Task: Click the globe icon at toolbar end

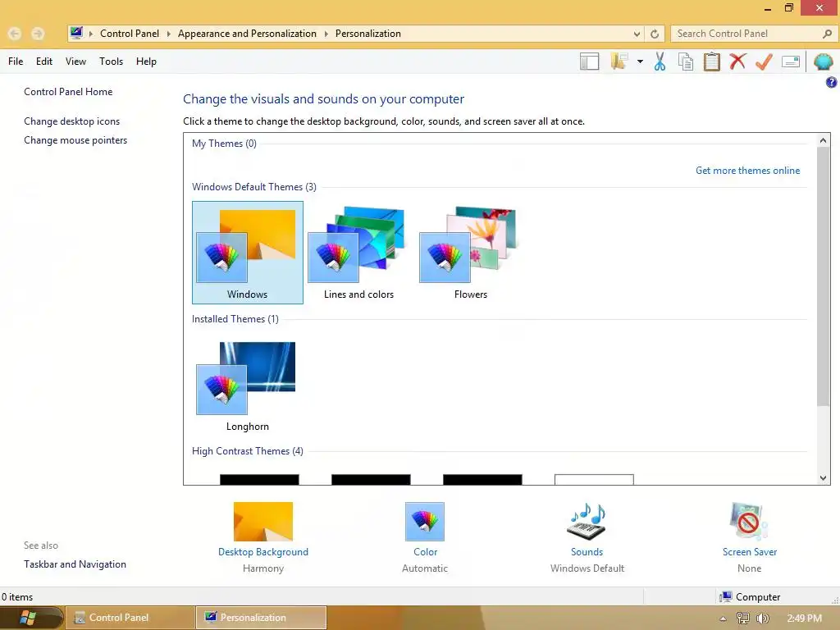Action: pyautogui.click(x=824, y=62)
